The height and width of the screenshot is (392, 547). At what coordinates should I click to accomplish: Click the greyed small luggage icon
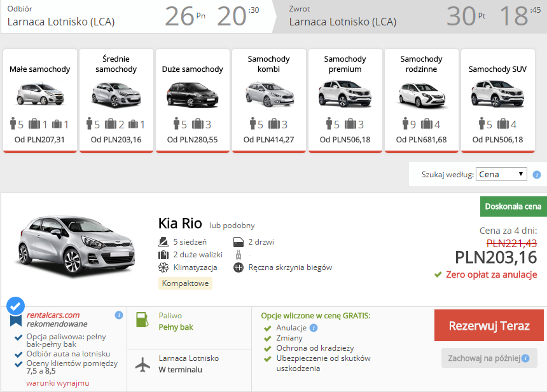point(239,255)
